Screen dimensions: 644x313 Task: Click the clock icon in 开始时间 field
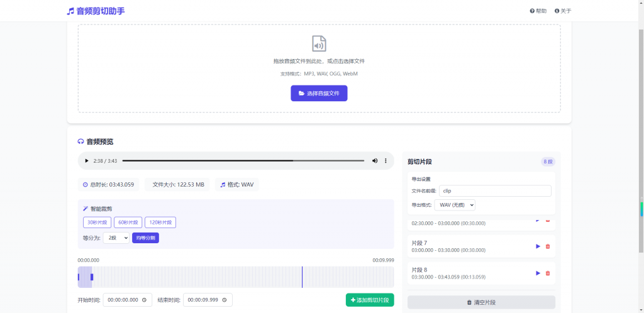pos(144,300)
